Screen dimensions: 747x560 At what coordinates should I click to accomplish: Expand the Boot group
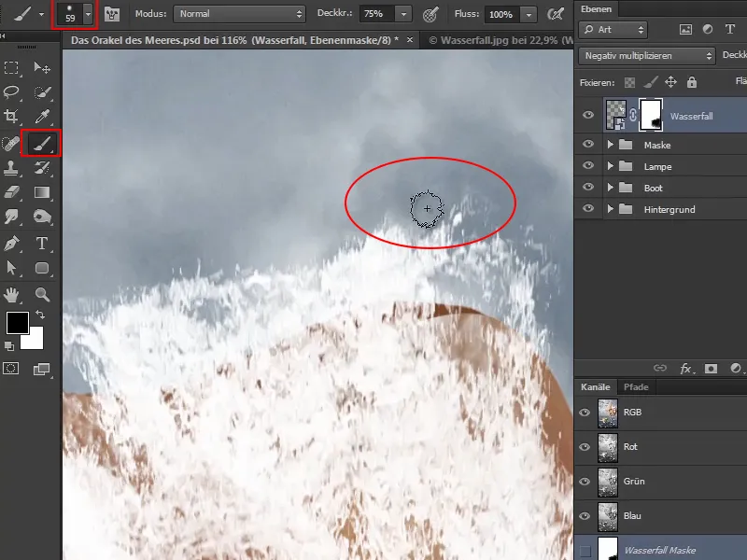pyautogui.click(x=611, y=188)
